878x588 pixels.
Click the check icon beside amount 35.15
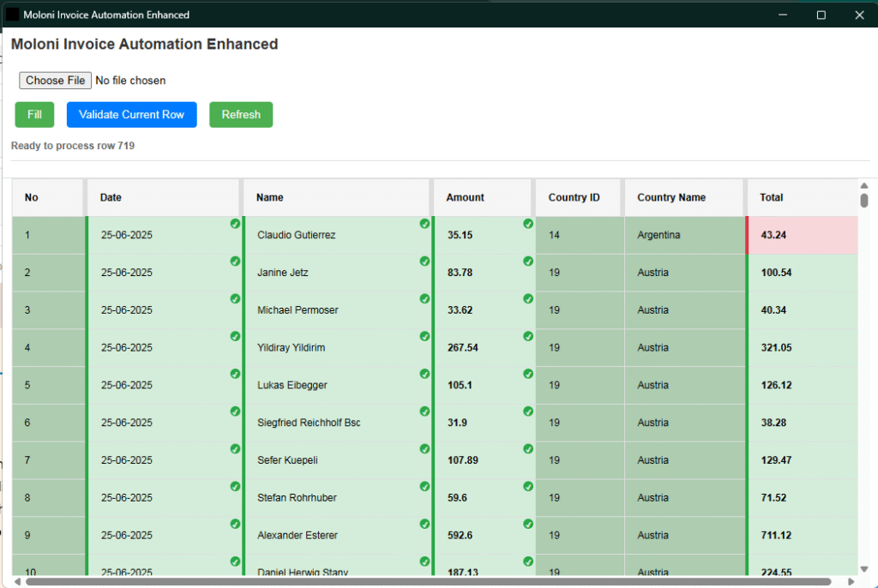tap(528, 224)
